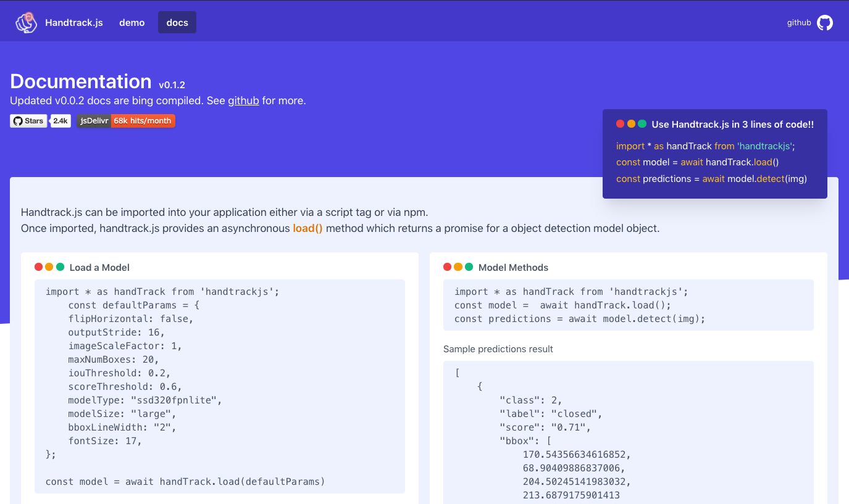Viewport: 849px width, 504px height.
Task: Click the red dot in the 3 lines of code box
Action: tap(621, 124)
